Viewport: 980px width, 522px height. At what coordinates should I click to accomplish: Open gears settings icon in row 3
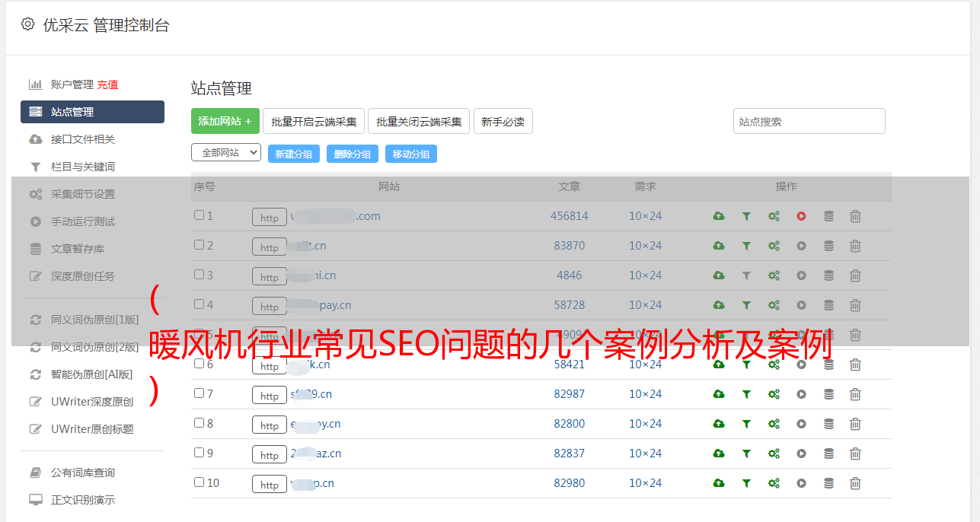[x=774, y=275]
